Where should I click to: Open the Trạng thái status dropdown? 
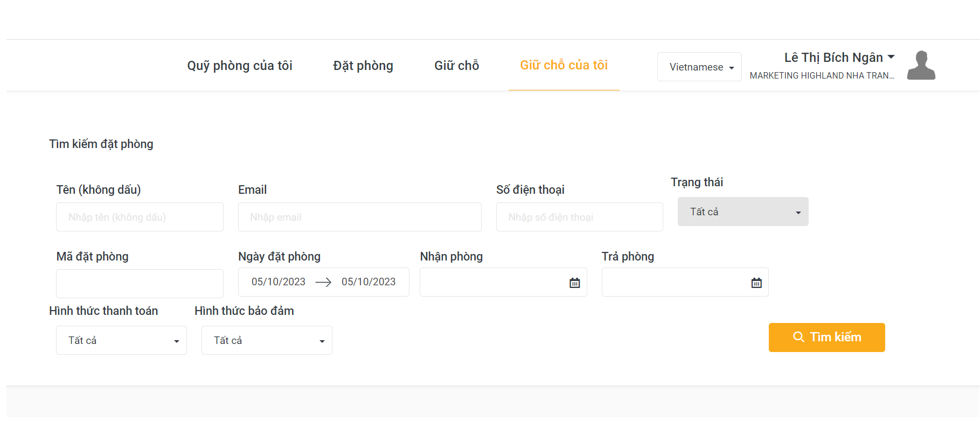pos(742,212)
